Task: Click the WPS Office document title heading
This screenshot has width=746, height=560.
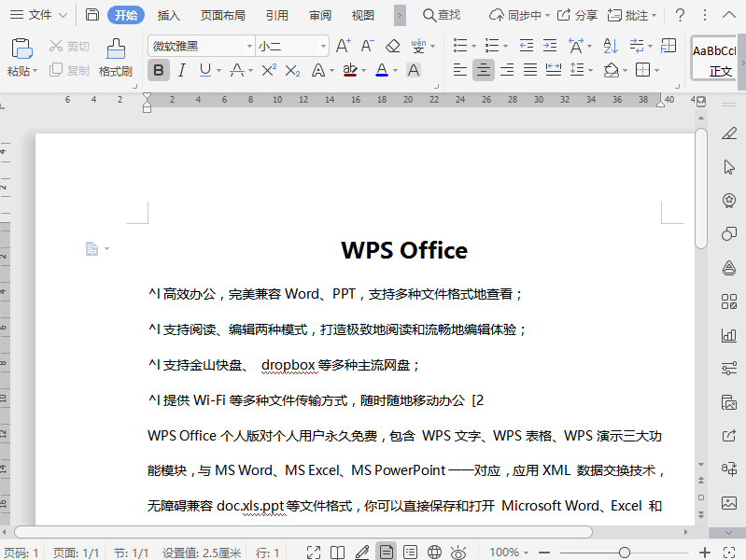Action: 403,250
